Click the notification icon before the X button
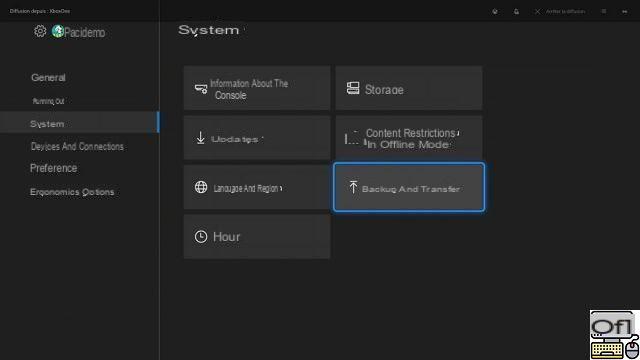 516,11
